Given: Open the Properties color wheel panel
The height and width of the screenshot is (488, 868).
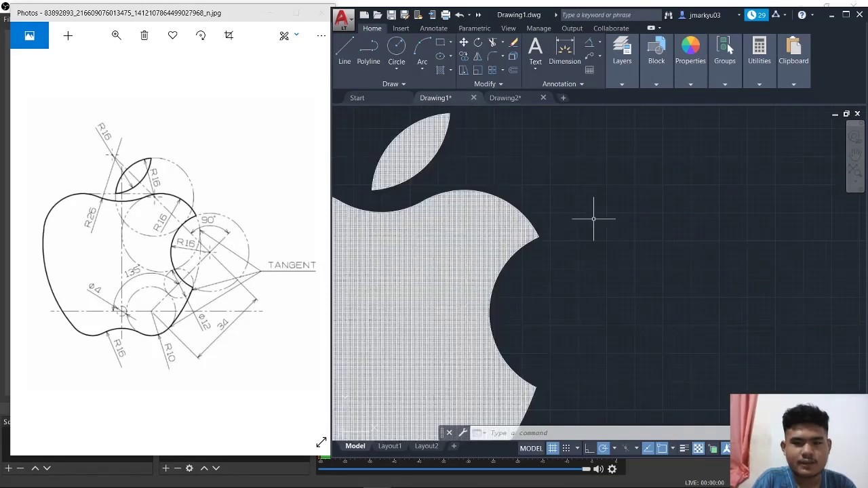Looking at the screenshot, I should click(690, 51).
